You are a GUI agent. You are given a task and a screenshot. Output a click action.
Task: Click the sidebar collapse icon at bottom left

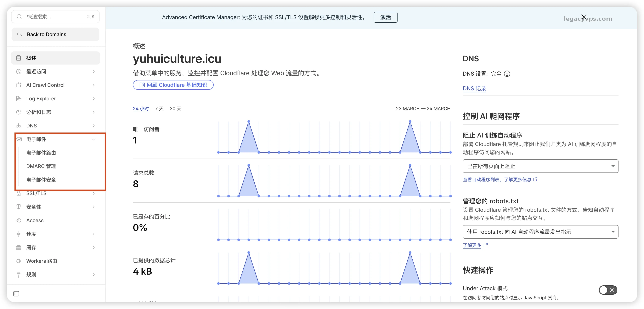[16, 294]
